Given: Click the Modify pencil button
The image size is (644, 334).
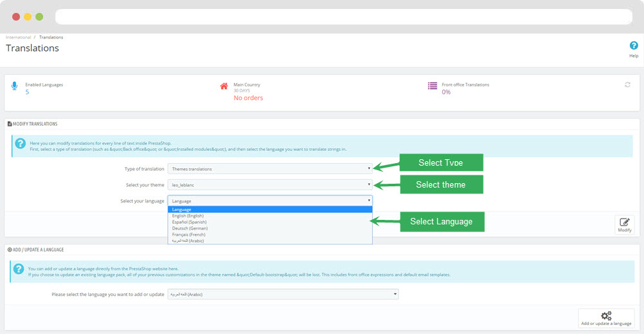Looking at the screenshot, I should click(624, 224).
